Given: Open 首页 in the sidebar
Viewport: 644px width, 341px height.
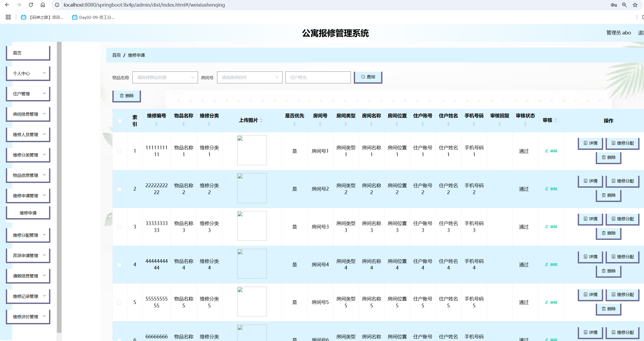Looking at the screenshot, I should (28, 53).
